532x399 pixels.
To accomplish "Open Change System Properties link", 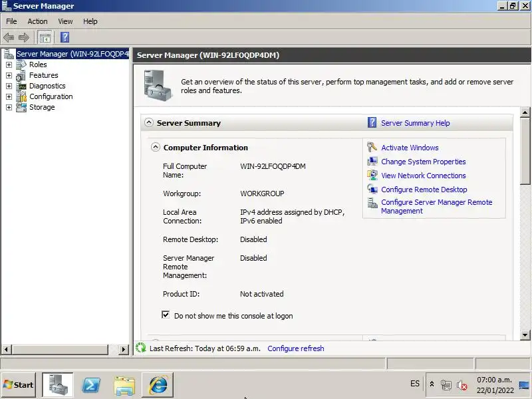I will [x=424, y=162].
